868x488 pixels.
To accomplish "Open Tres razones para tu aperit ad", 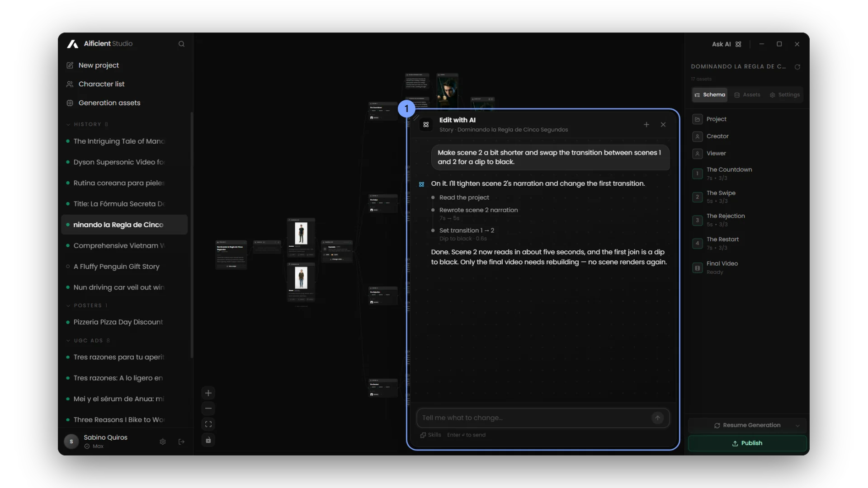I will tap(124, 357).
